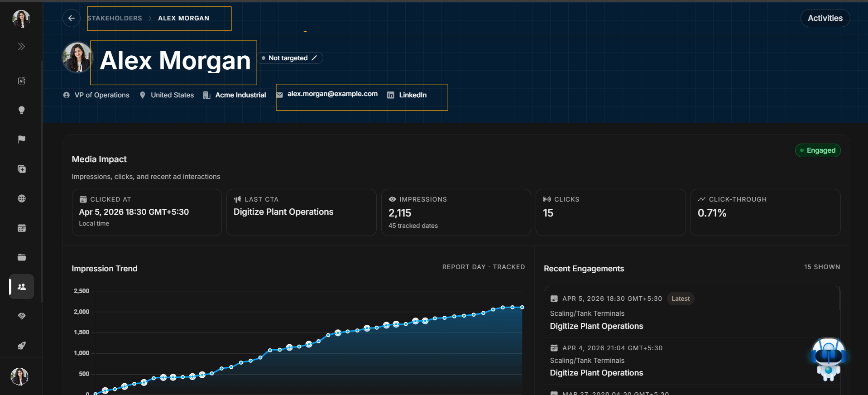Click the Clicked At card

147,212
